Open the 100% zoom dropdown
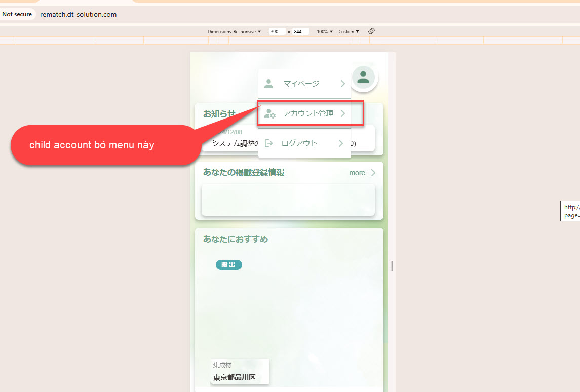This screenshot has width=580, height=392. click(x=325, y=31)
